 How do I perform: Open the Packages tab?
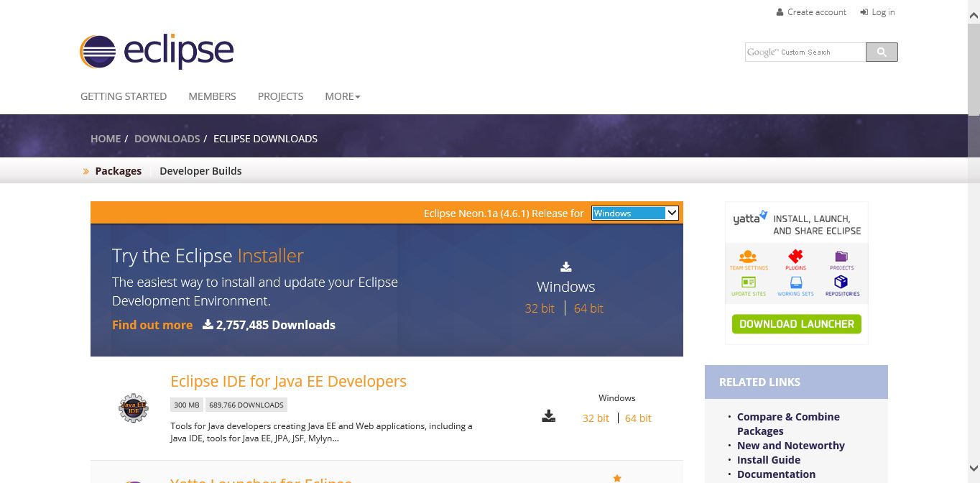coord(118,170)
